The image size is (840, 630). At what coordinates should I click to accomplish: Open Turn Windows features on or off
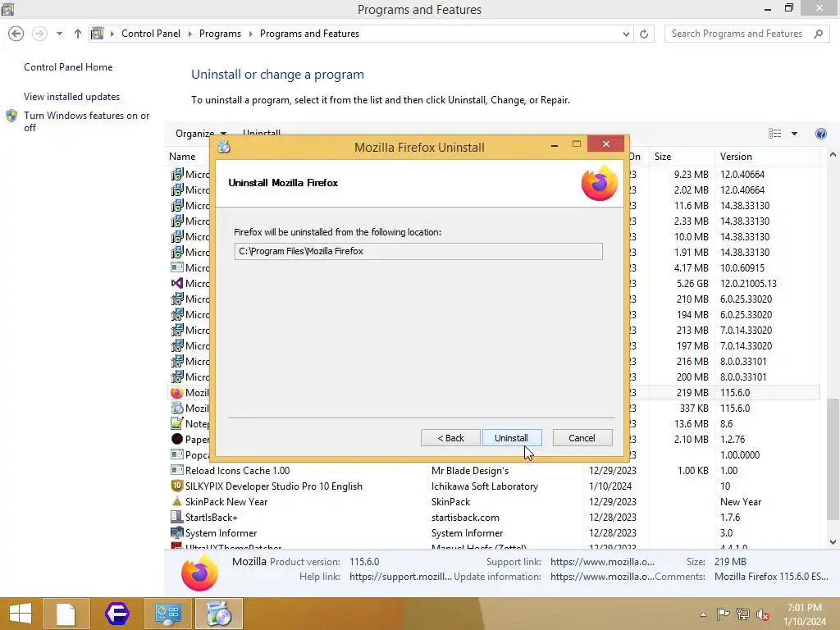click(x=87, y=121)
